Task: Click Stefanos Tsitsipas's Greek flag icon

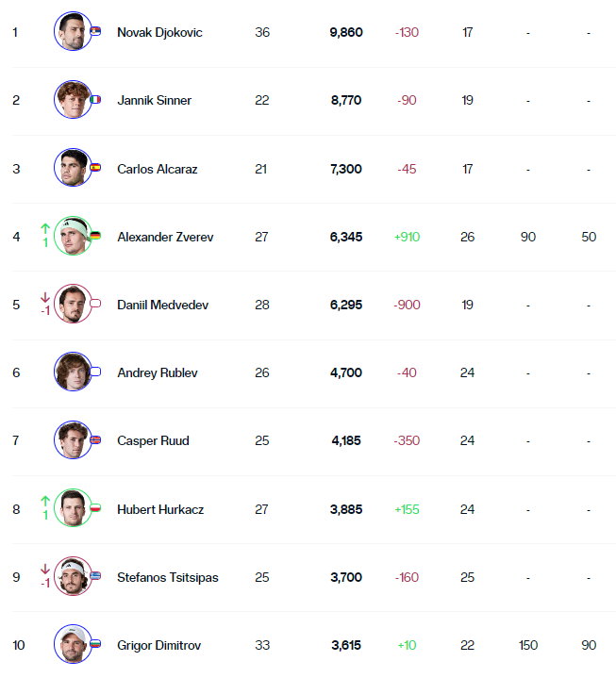Action: (95, 575)
